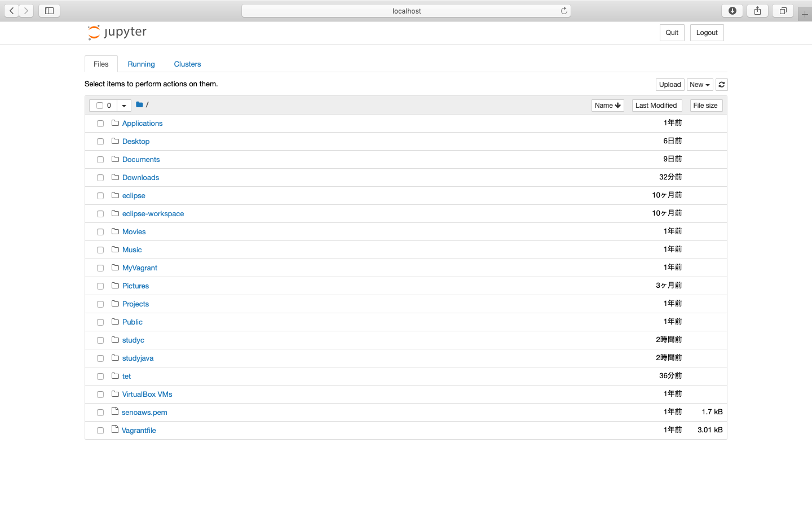
Task: Refresh the notebook file list icon
Action: [722, 85]
